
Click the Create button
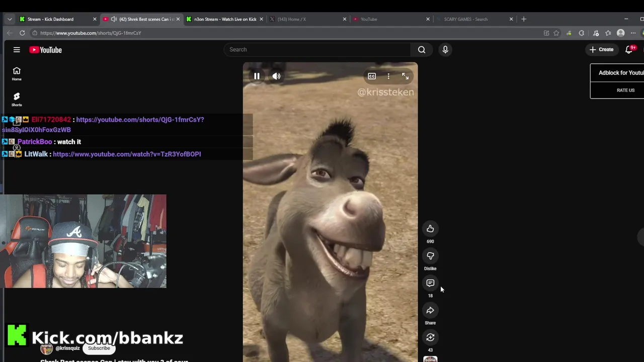(x=602, y=49)
